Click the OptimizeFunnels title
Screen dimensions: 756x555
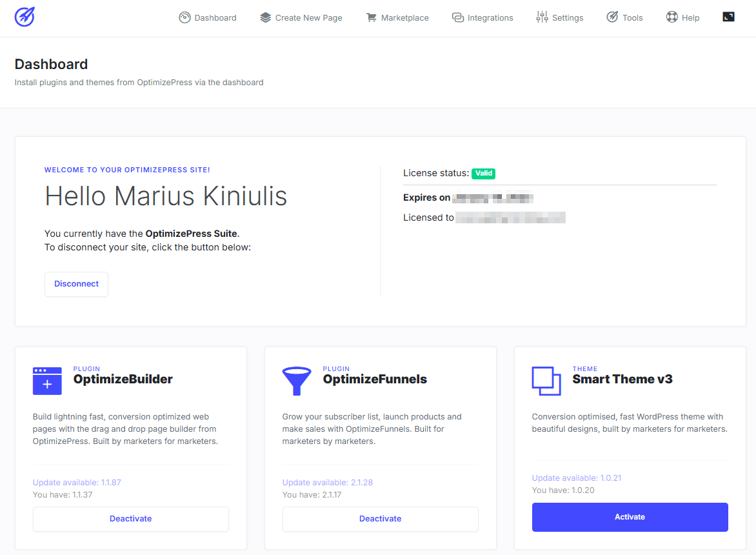[x=375, y=379]
